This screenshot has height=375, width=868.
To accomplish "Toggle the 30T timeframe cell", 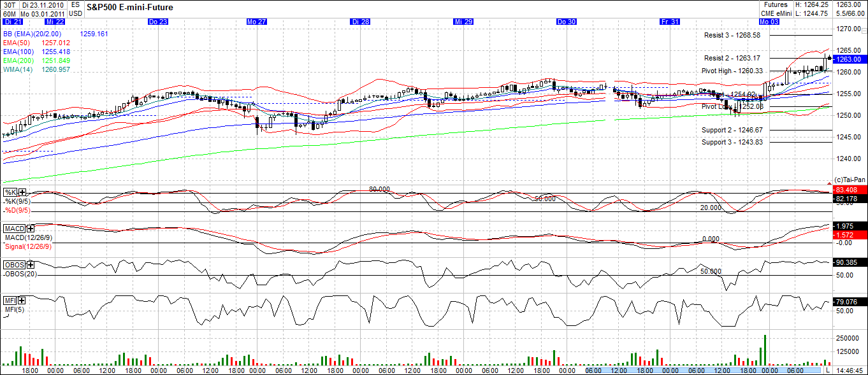I will tap(10, 4).
